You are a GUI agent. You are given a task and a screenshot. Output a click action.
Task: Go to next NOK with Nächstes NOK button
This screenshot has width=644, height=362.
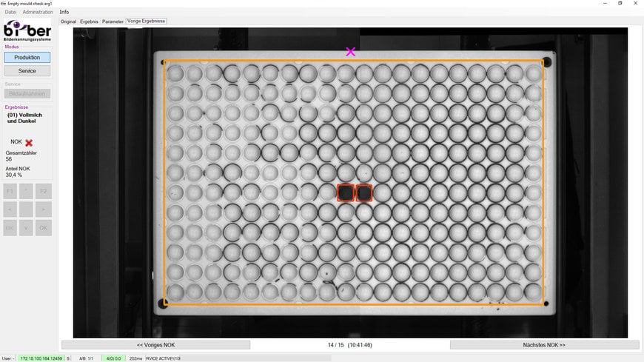(x=544, y=345)
